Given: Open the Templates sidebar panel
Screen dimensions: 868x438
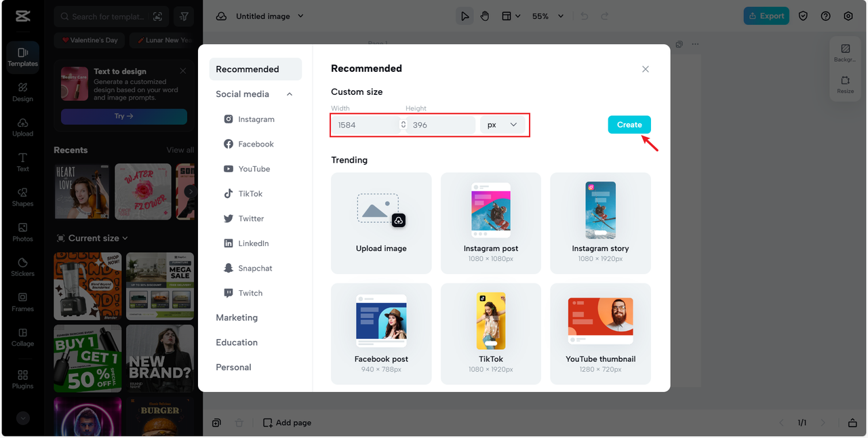Looking at the screenshot, I should 22,57.
